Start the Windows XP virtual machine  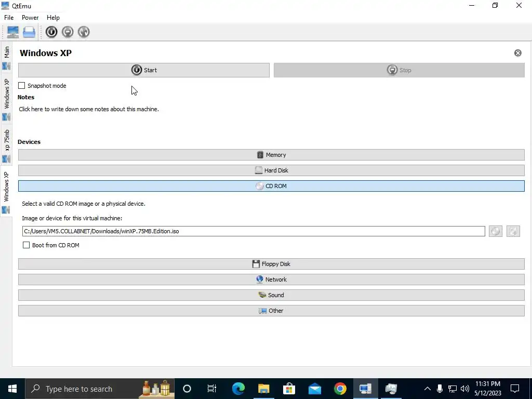(x=144, y=70)
